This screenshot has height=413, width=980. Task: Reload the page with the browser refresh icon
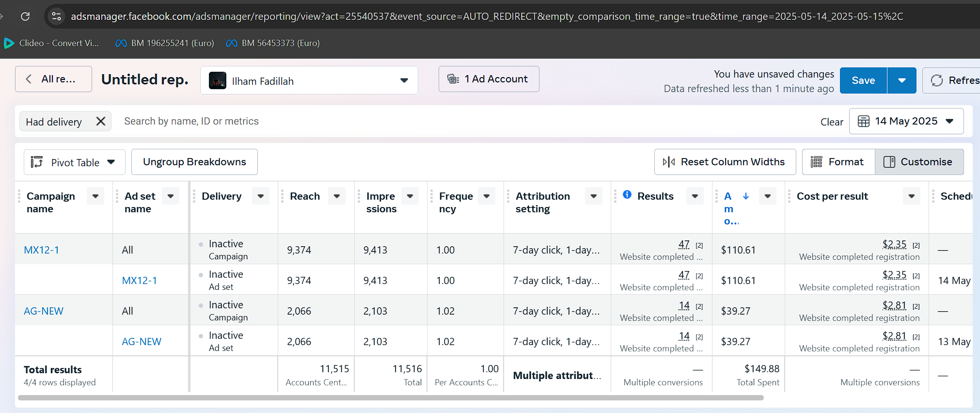click(25, 16)
